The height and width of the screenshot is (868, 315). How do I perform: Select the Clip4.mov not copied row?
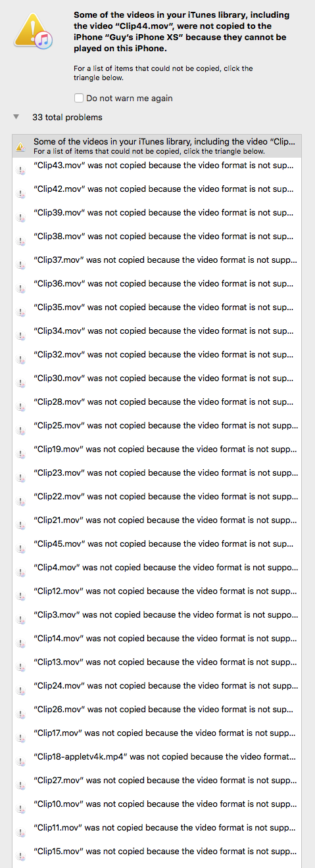(x=157, y=568)
